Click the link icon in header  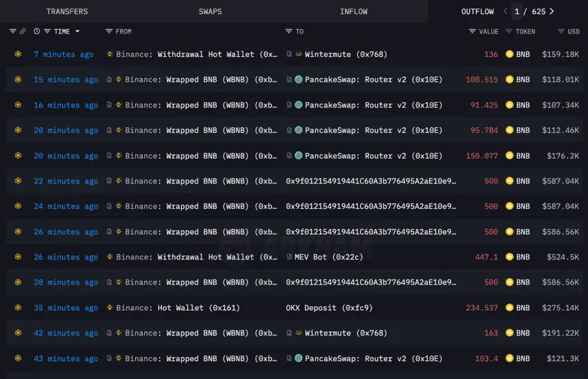point(23,31)
